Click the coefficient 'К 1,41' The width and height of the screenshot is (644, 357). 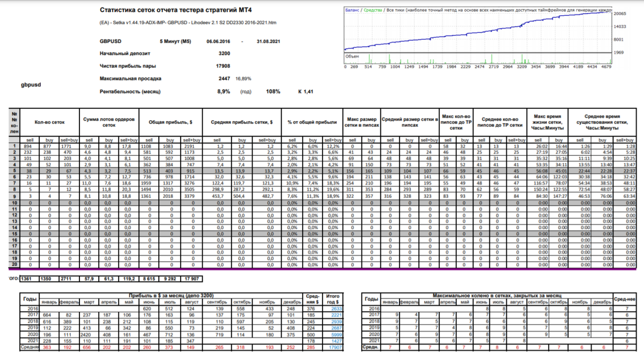click(306, 92)
